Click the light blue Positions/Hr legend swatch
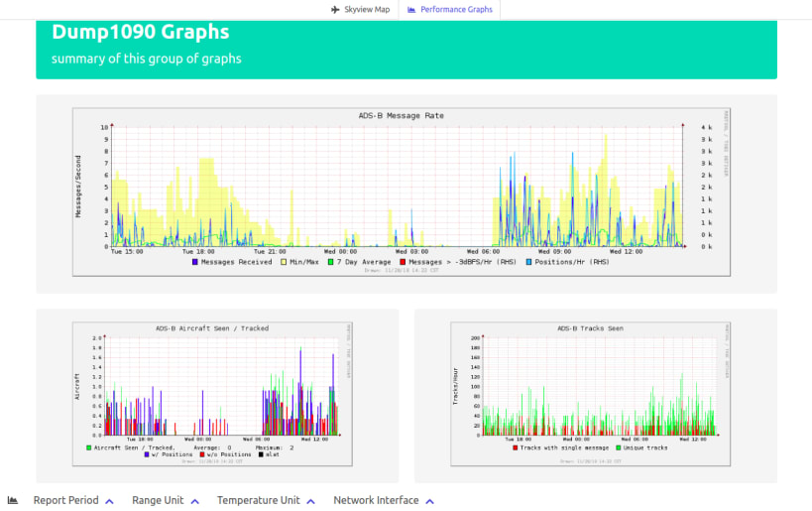 (528, 262)
